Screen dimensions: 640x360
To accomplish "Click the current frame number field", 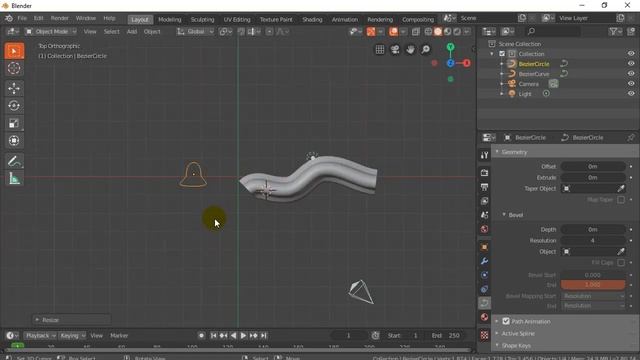I will pos(349,336).
